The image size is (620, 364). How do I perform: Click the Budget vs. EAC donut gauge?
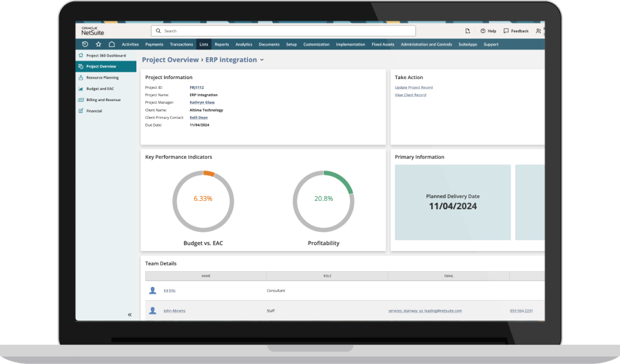tap(203, 202)
